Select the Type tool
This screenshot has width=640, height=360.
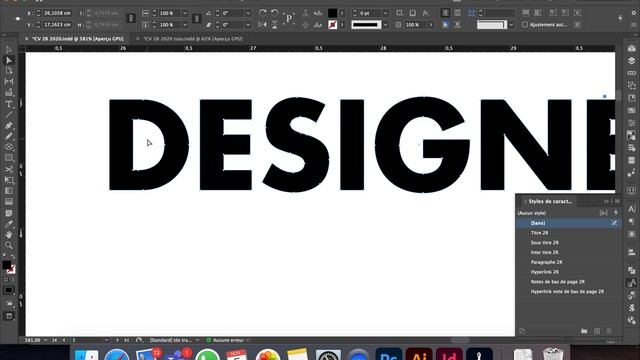pyautogui.click(x=9, y=104)
